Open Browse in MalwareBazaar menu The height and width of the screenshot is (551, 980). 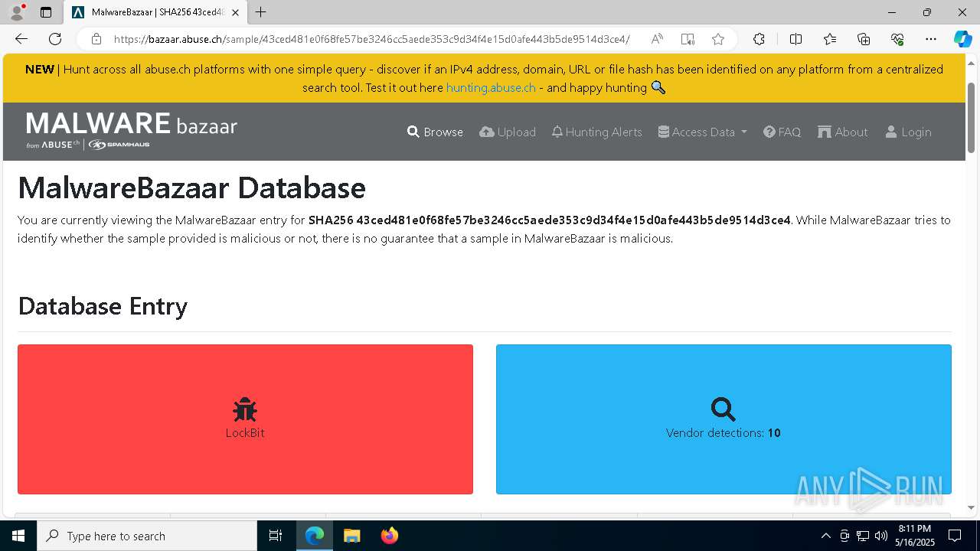[x=435, y=132]
